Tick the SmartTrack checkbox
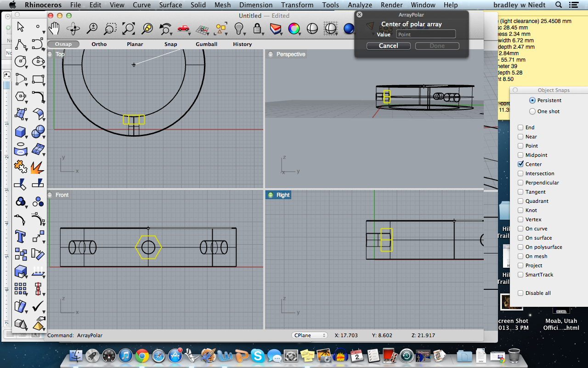Viewport: 588px width, 368px height. (520, 275)
